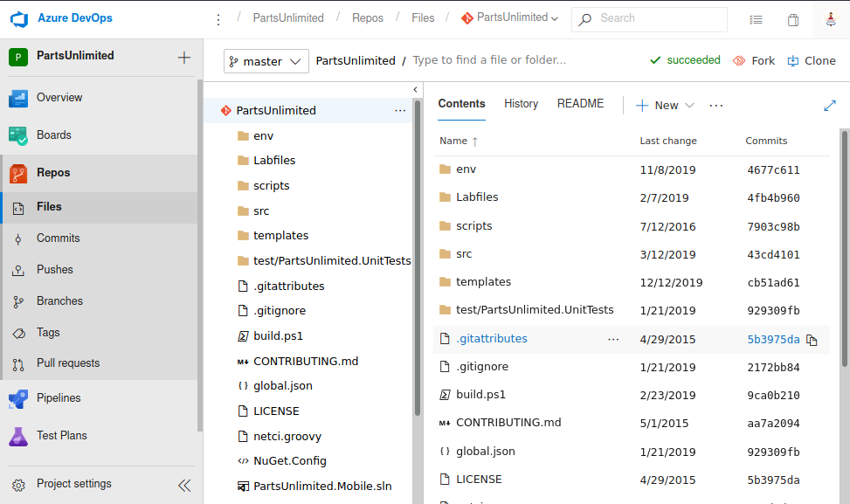Open commit 5b3975da for .gitattributes
Viewport: 850px width, 504px height.
[773, 339]
